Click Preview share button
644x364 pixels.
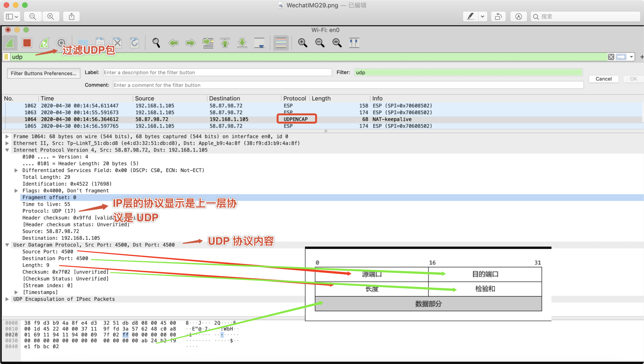tap(72, 17)
